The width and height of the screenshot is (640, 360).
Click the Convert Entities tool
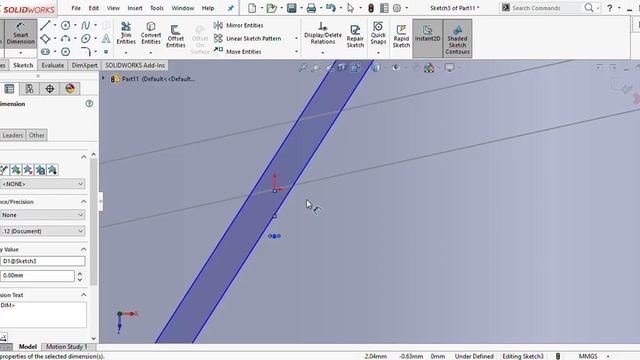pos(151,33)
